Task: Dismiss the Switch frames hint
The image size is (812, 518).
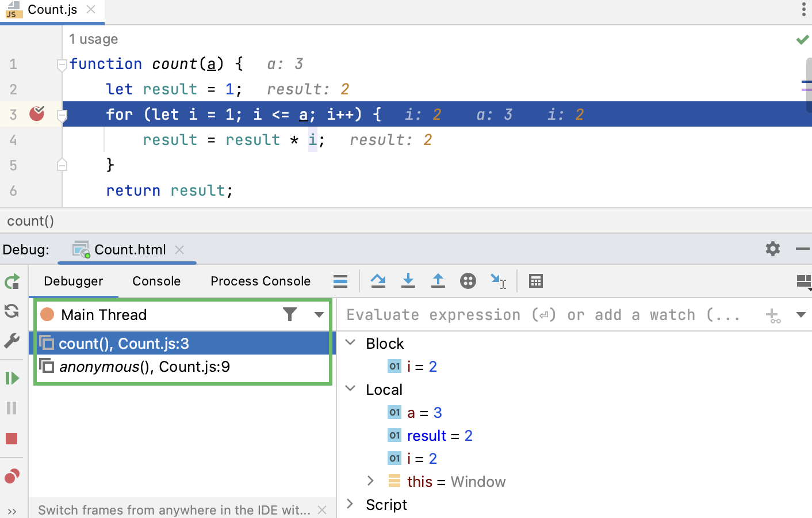Action: pyautogui.click(x=322, y=510)
